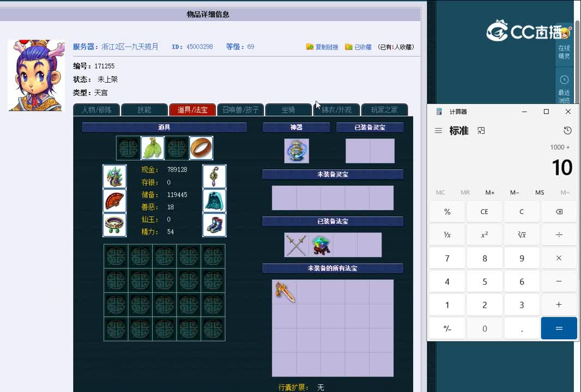Click the 已收藏 link text
This screenshot has width=581, height=392.
click(363, 47)
